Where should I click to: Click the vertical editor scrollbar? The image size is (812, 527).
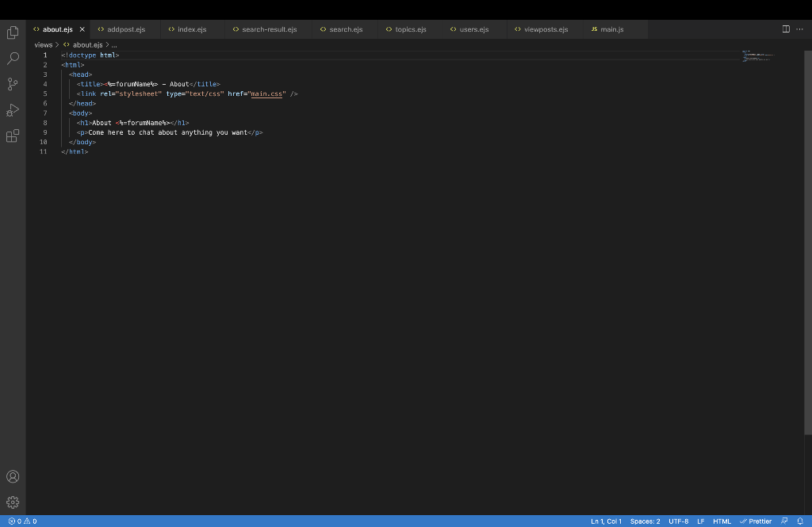coord(808,242)
